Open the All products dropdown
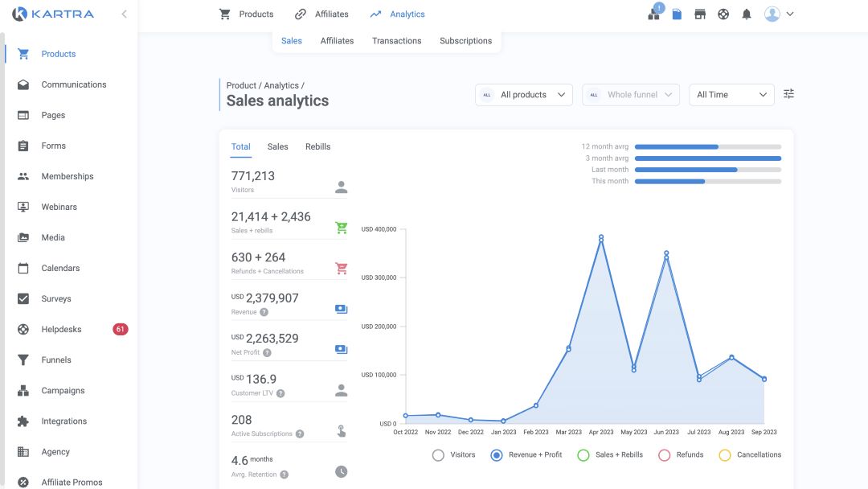 [524, 95]
